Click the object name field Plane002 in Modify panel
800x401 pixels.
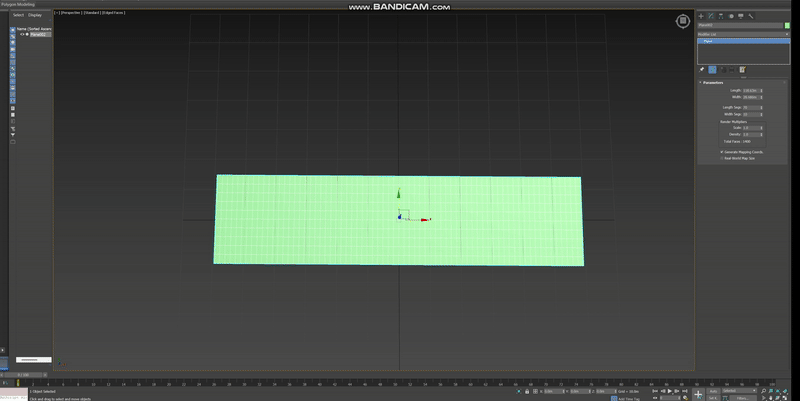point(740,25)
